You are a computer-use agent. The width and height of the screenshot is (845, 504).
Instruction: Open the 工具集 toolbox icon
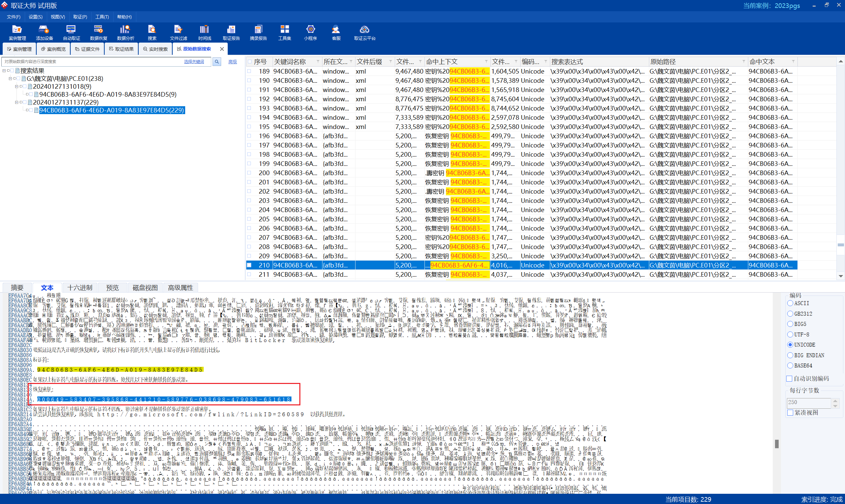click(285, 33)
